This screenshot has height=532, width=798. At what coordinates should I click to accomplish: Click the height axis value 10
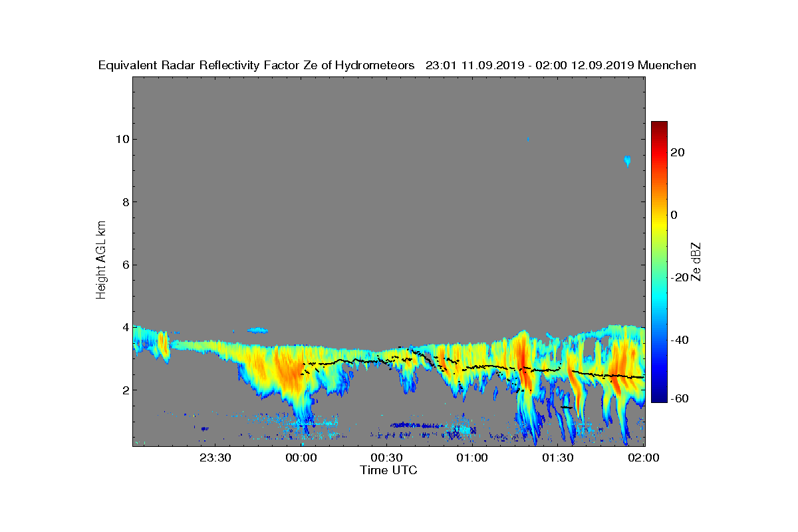[x=122, y=139]
